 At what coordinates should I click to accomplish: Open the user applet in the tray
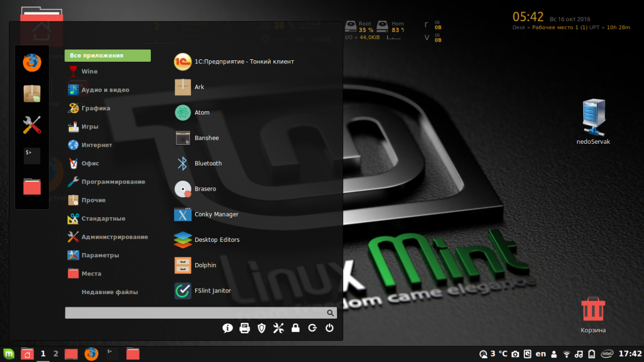(x=554, y=354)
